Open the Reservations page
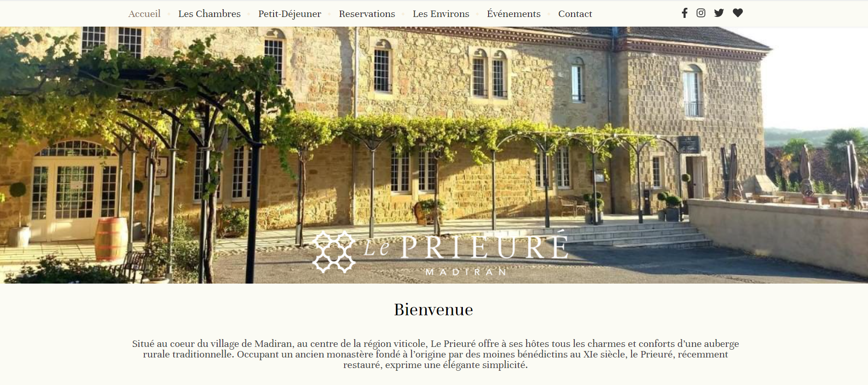This screenshot has width=868, height=385. [x=367, y=14]
